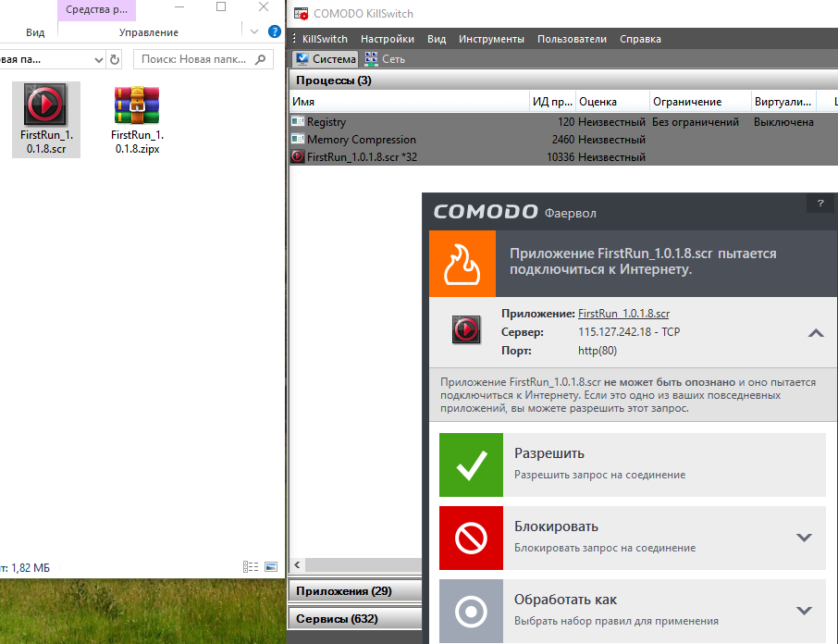
Task: Block the connection with Блокировать button
Action: (633, 538)
